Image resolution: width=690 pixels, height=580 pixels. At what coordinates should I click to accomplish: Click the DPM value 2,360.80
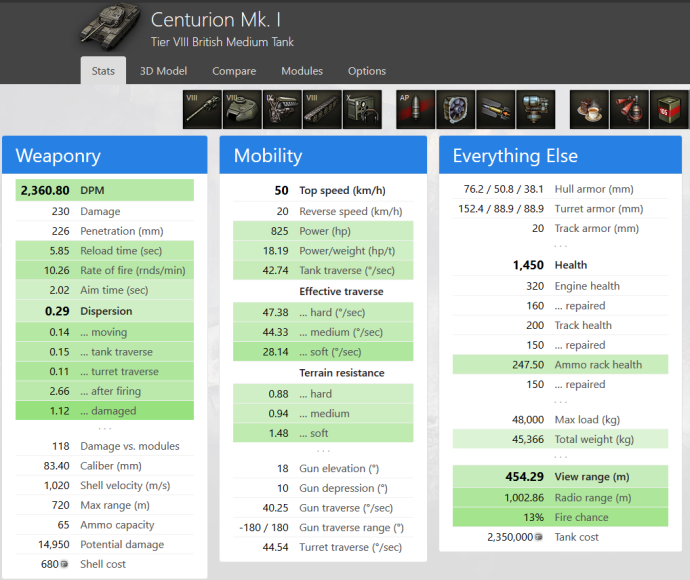pyautogui.click(x=45, y=191)
